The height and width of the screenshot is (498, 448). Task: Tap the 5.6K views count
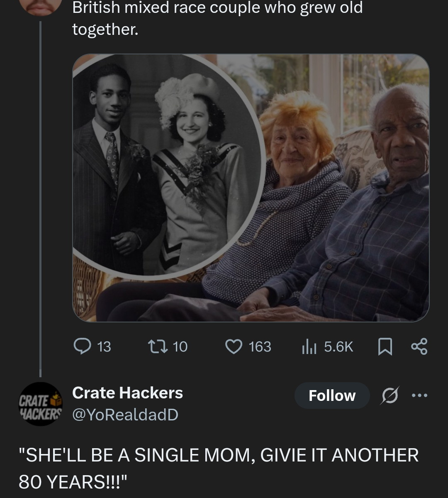(338, 347)
